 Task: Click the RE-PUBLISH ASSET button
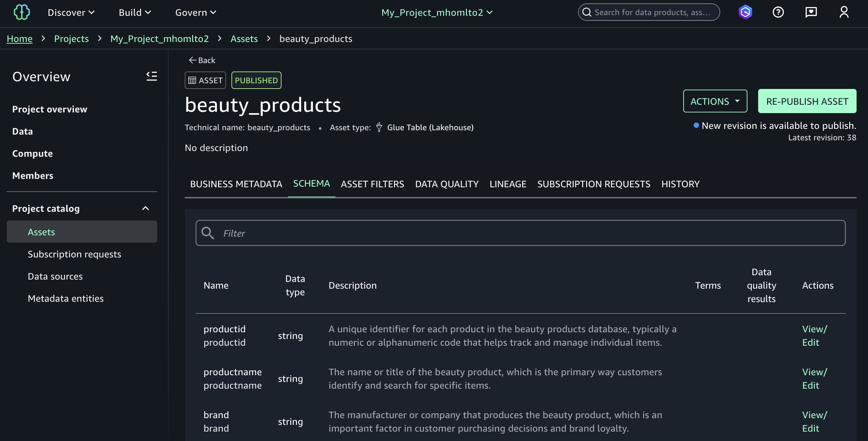click(x=807, y=101)
